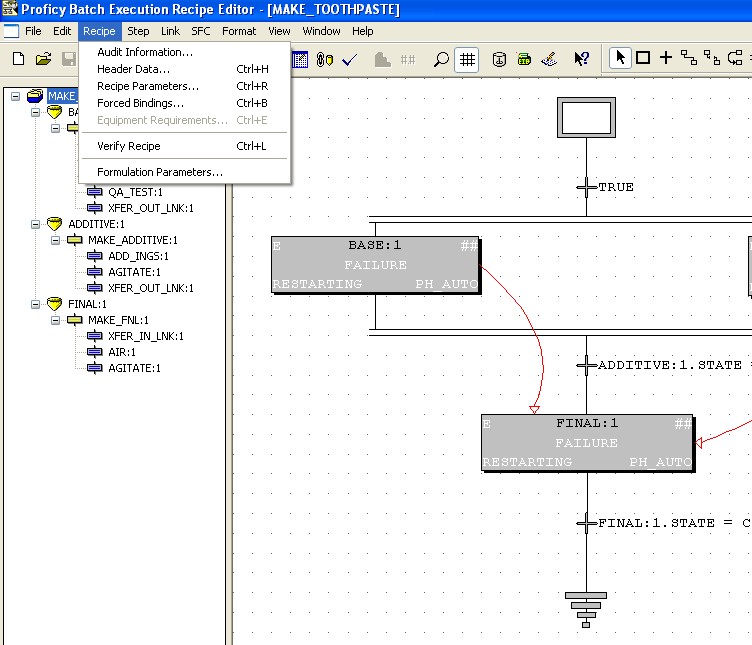Select the terminal step symbol on the SFC

[586, 610]
